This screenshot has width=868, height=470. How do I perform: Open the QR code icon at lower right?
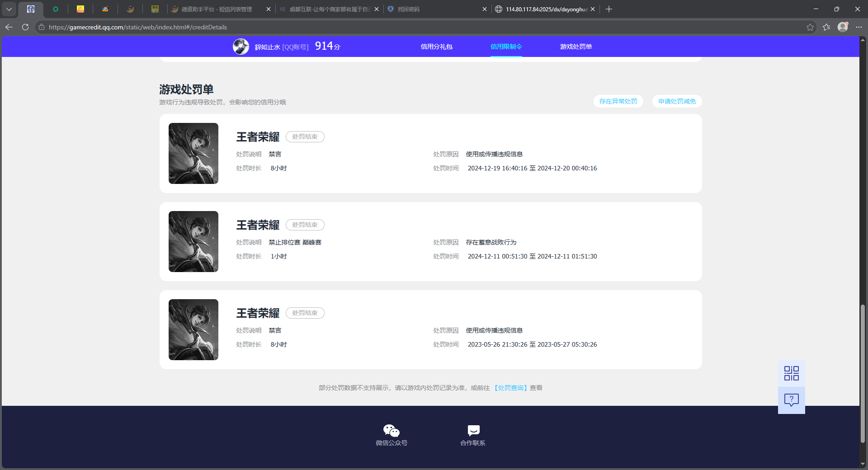pyautogui.click(x=791, y=373)
